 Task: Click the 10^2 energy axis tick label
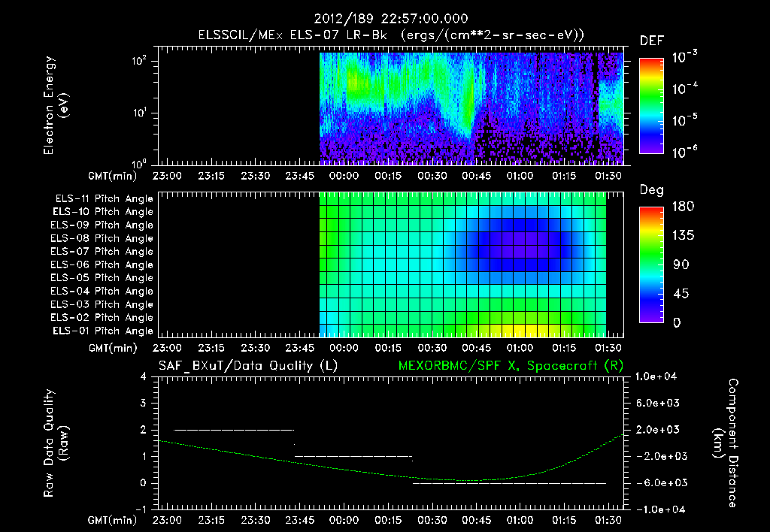(x=139, y=62)
